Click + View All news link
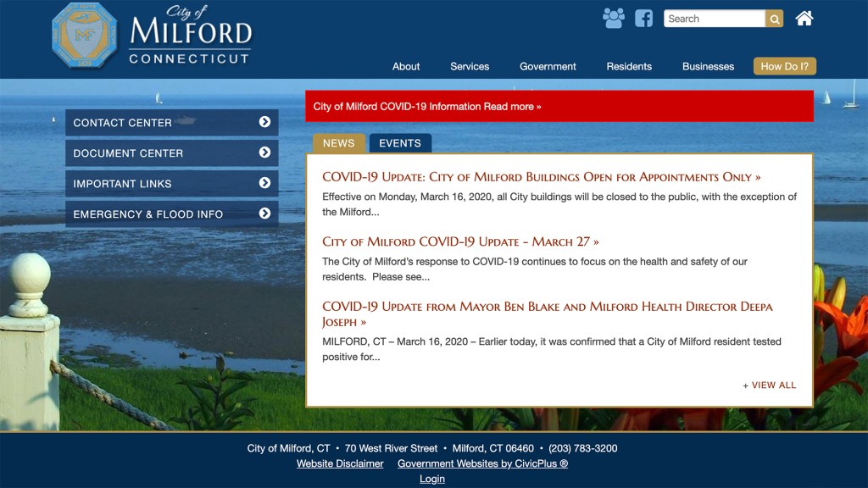Viewport: 868px width, 488px height. [x=770, y=385]
